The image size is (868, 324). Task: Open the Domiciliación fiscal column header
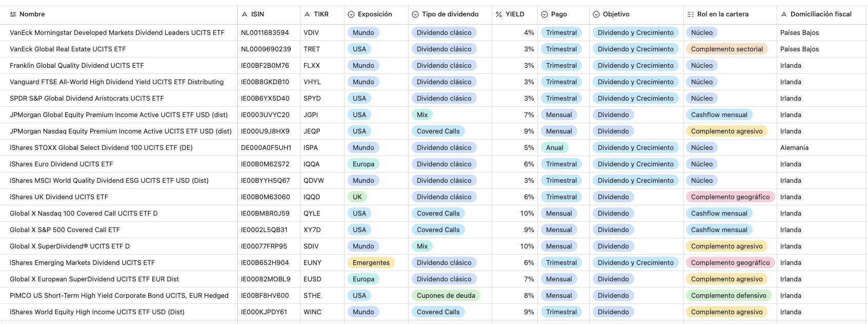click(821, 14)
